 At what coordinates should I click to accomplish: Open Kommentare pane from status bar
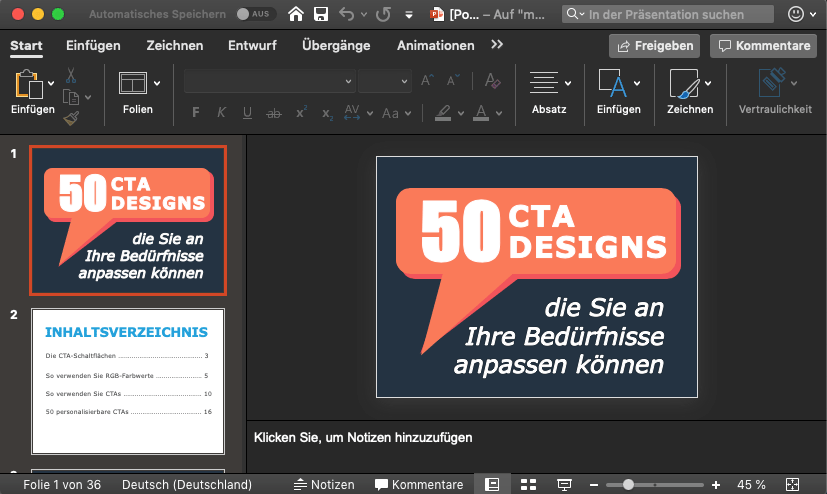[x=419, y=485]
